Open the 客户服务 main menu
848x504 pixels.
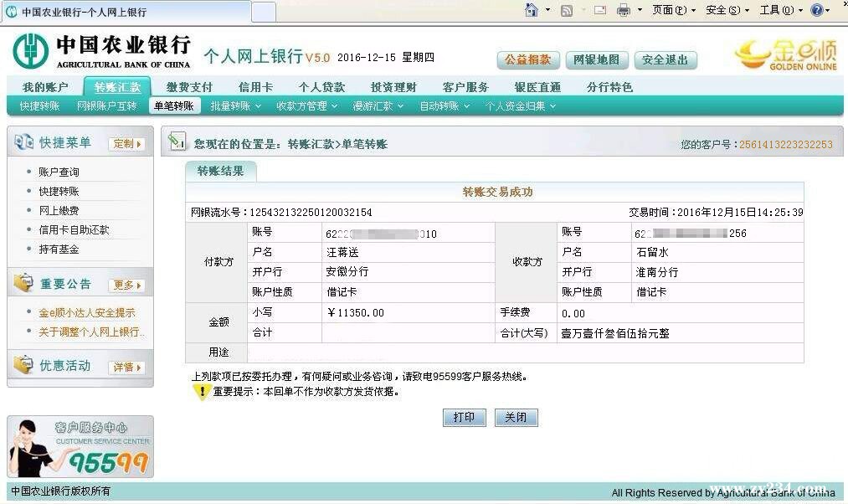tap(465, 87)
